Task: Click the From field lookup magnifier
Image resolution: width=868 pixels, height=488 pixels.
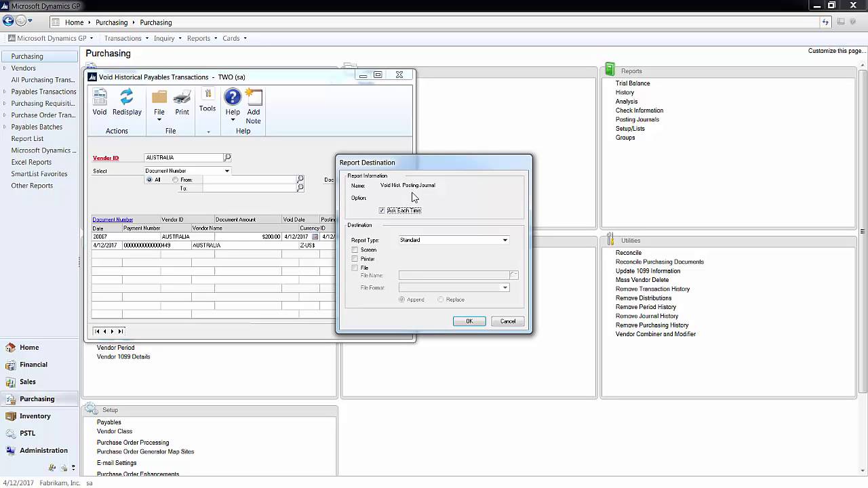Action: [x=300, y=179]
